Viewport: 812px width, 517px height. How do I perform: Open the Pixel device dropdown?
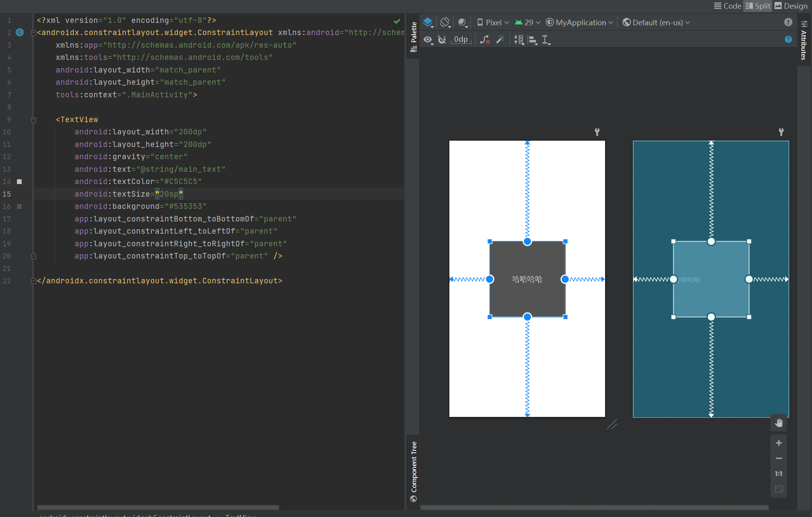[493, 22]
